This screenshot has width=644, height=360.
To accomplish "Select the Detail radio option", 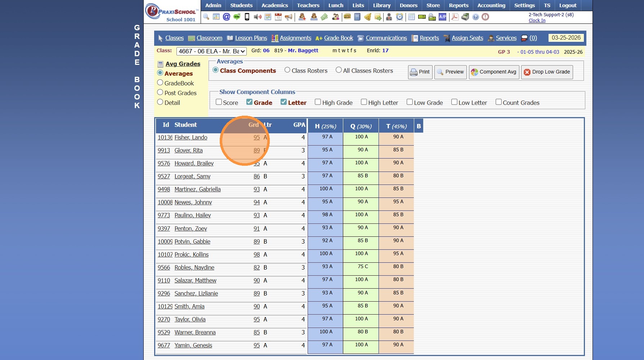I will click(x=160, y=102).
